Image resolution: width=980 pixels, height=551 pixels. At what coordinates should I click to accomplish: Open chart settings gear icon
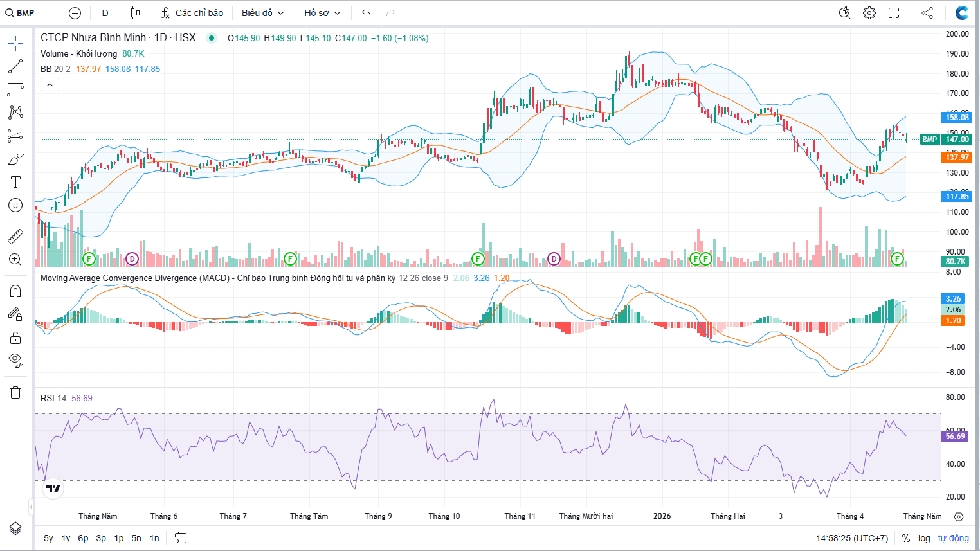coord(869,13)
